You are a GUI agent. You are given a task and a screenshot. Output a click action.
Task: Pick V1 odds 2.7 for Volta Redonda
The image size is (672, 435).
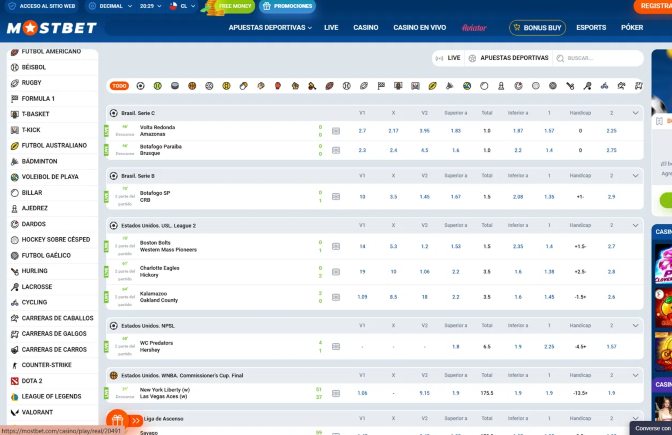click(x=362, y=131)
